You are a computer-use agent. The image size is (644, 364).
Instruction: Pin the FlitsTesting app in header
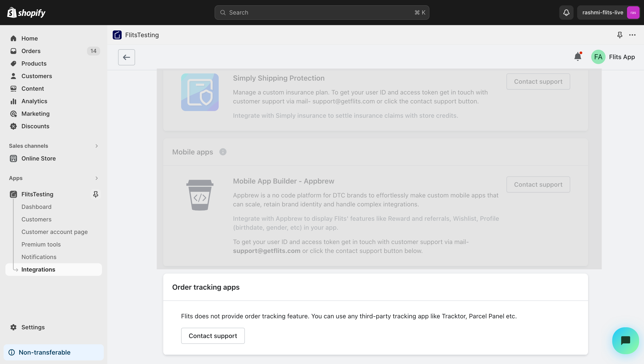pos(619,35)
